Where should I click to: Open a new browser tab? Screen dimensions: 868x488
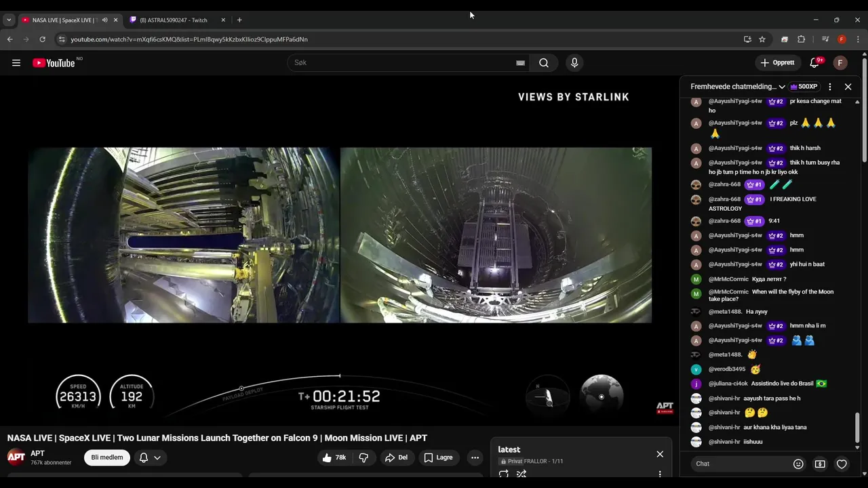point(239,20)
